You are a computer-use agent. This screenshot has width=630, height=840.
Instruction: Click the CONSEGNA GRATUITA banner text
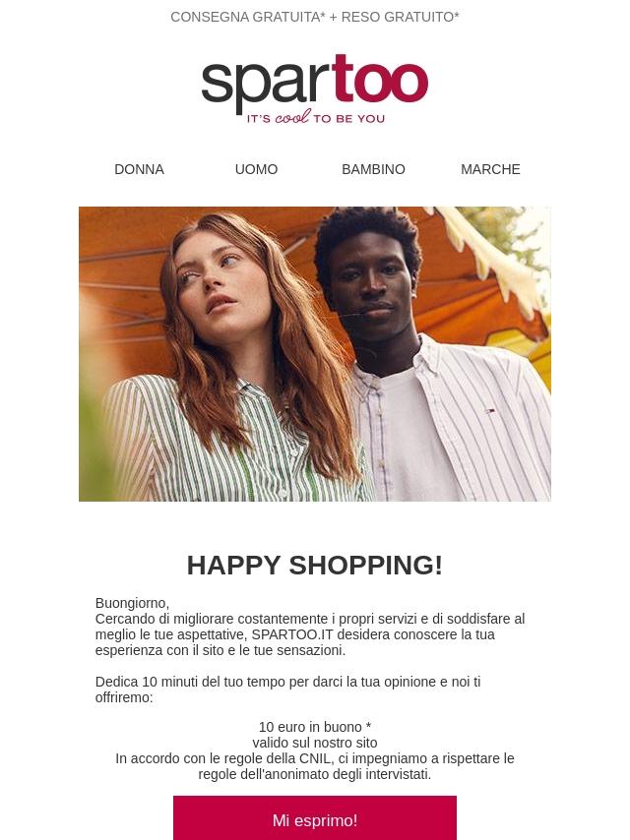248,17
